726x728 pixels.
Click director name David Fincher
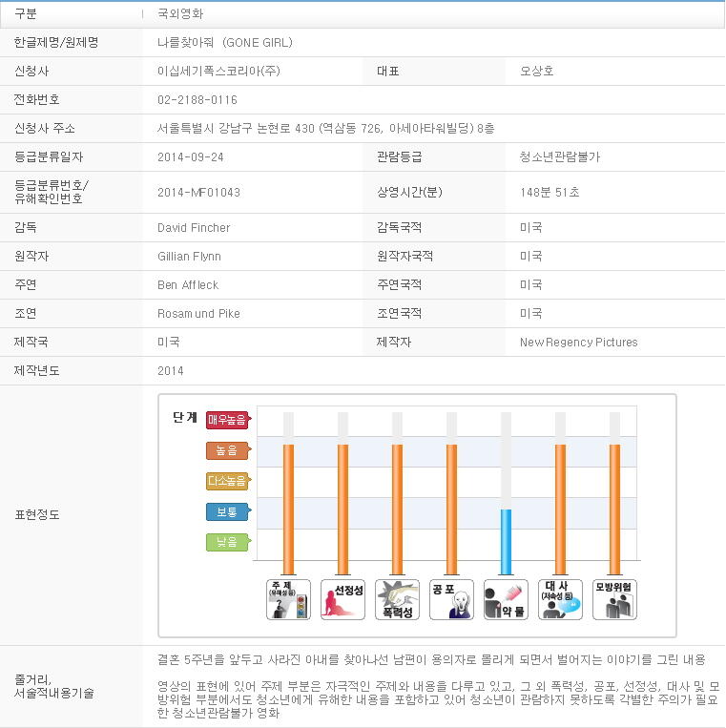pyautogui.click(x=194, y=227)
